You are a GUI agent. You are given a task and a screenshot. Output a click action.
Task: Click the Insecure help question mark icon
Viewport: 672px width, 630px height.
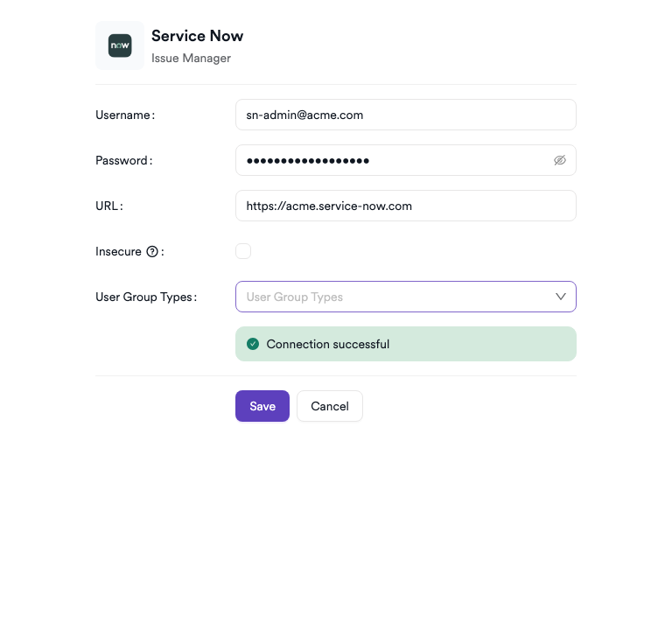(152, 252)
